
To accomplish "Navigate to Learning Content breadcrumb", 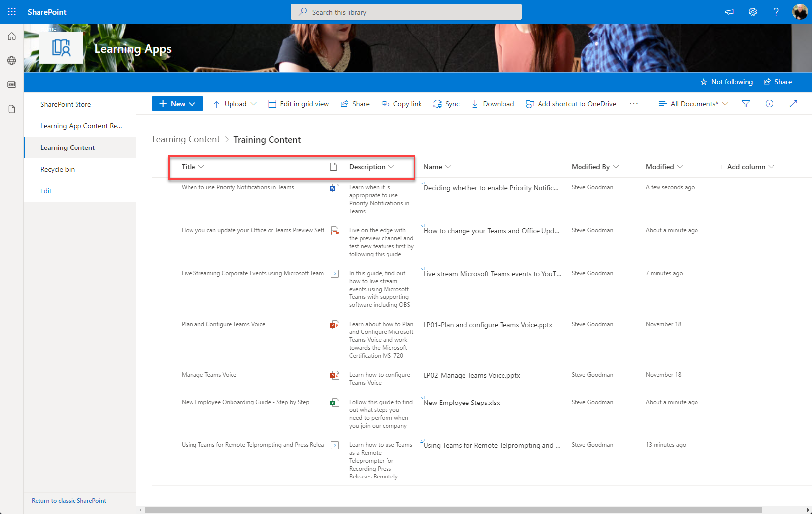I will click(x=186, y=139).
